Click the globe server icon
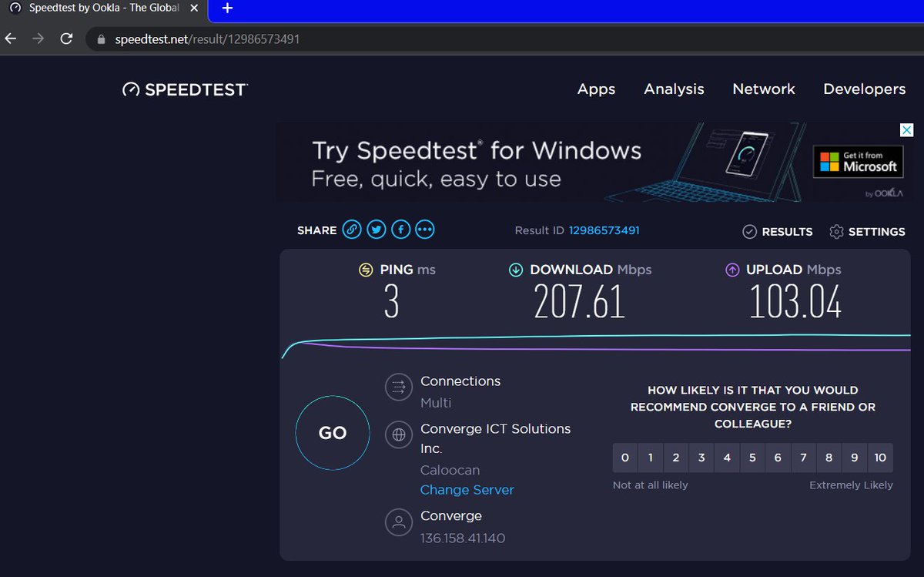 coord(399,434)
